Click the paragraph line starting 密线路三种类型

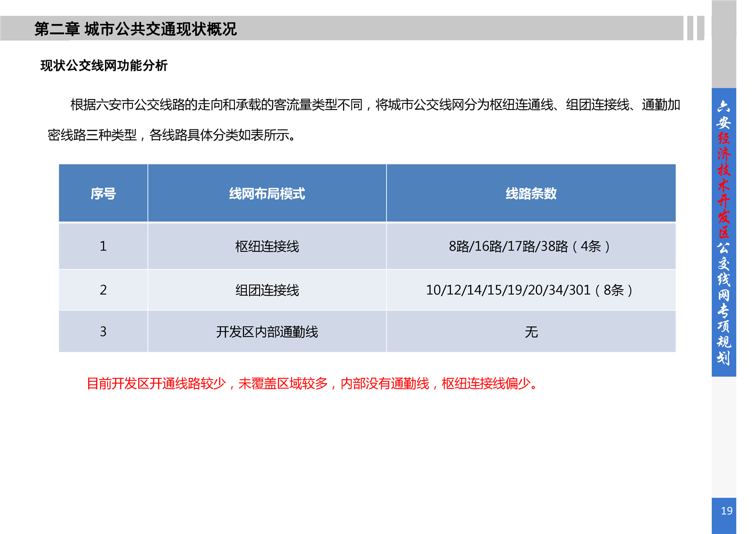[172, 135]
